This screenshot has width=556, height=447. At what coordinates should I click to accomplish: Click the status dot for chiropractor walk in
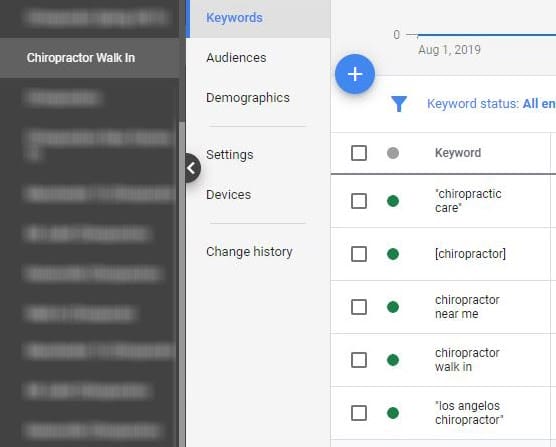[x=393, y=360]
